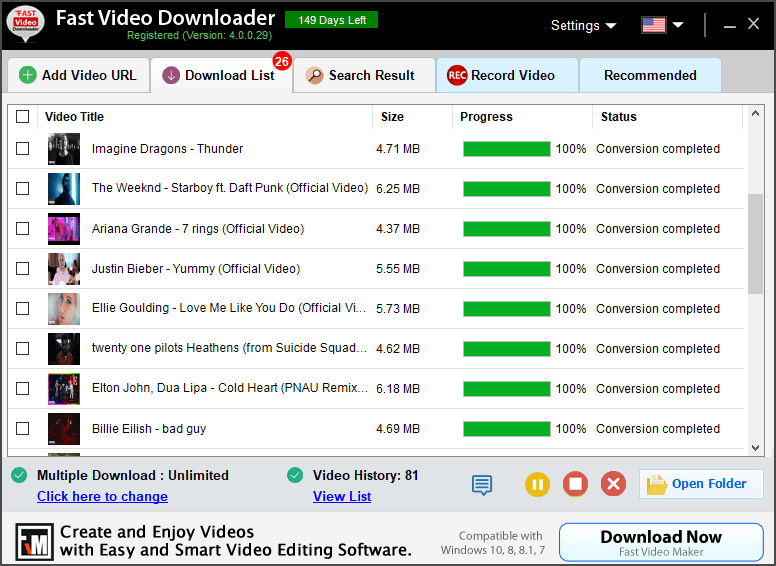Click the vertical scrollbar thumb
776x566 pixels.
coord(755,243)
